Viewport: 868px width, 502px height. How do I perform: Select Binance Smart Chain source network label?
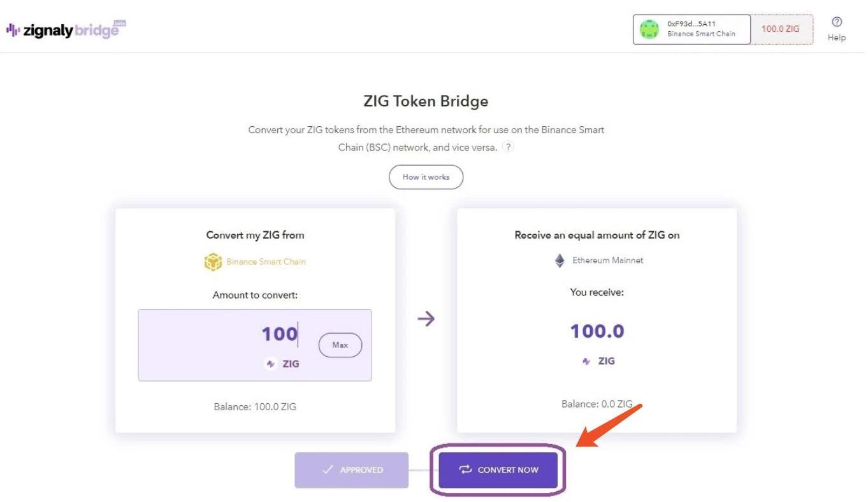(266, 262)
